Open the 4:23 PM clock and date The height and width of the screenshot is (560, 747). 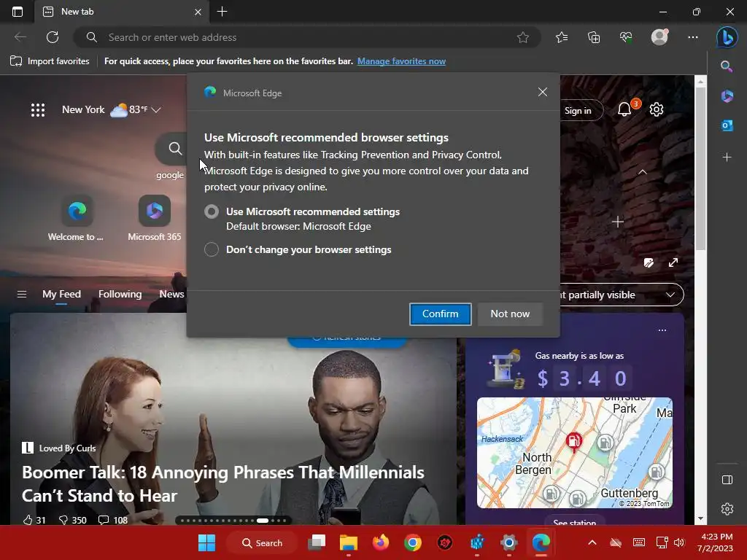tap(715, 542)
